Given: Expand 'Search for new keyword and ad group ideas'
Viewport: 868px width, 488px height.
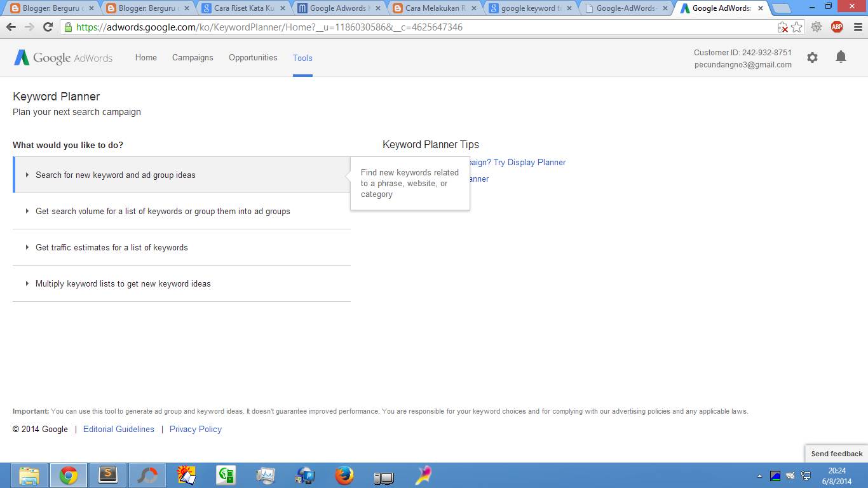Looking at the screenshot, I should click(x=182, y=175).
